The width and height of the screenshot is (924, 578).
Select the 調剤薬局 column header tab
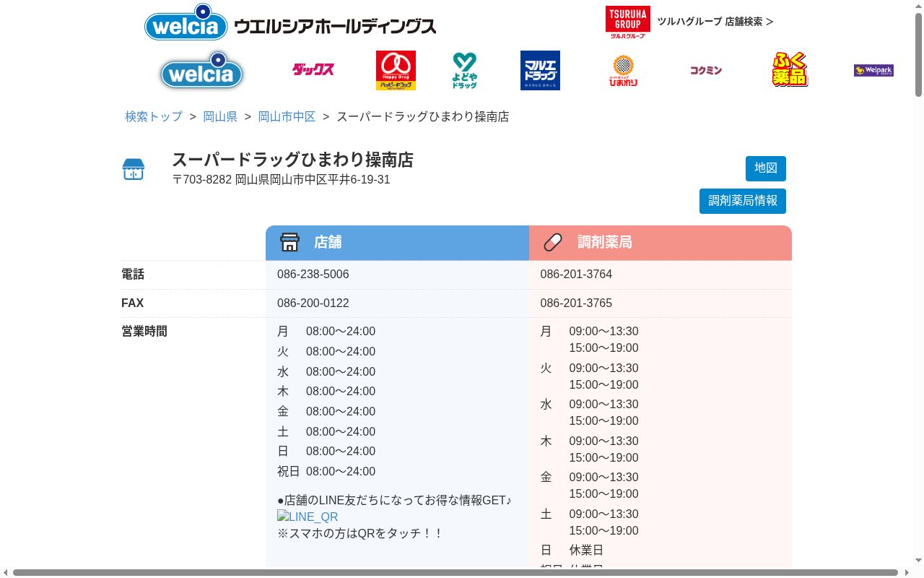point(661,243)
